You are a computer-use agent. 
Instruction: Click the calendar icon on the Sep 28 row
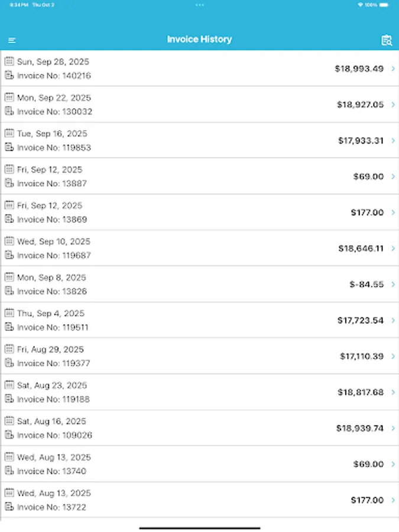click(9, 61)
